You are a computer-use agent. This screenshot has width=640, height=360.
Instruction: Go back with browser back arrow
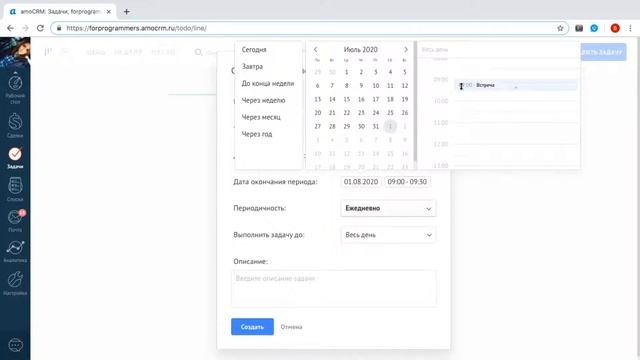[10, 28]
